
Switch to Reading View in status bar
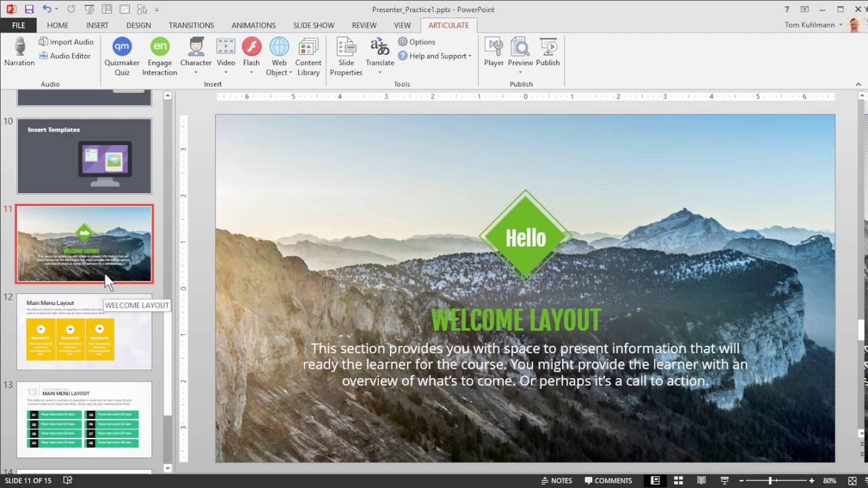click(702, 481)
